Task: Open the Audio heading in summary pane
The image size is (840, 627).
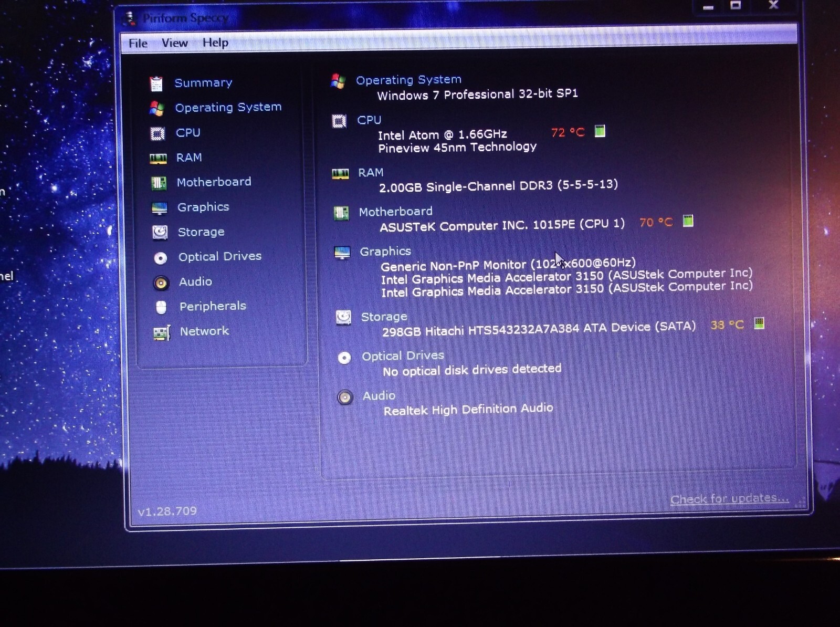Action: (379, 395)
